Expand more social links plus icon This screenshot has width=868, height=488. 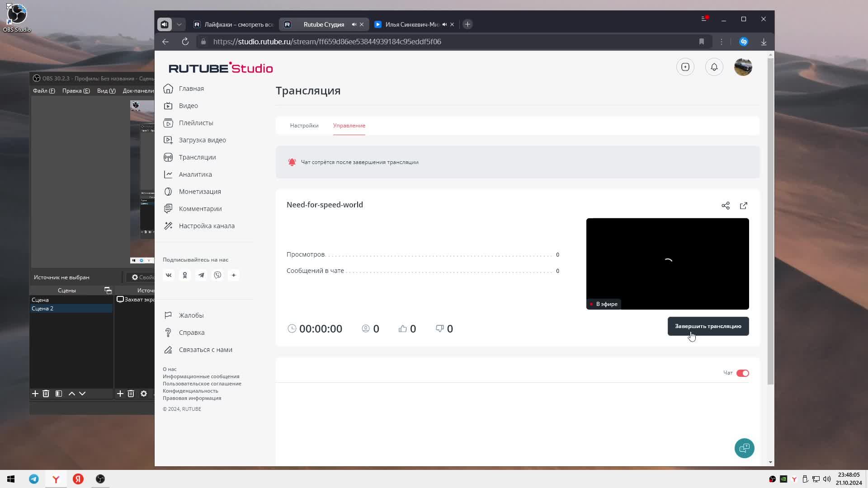(x=234, y=275)
